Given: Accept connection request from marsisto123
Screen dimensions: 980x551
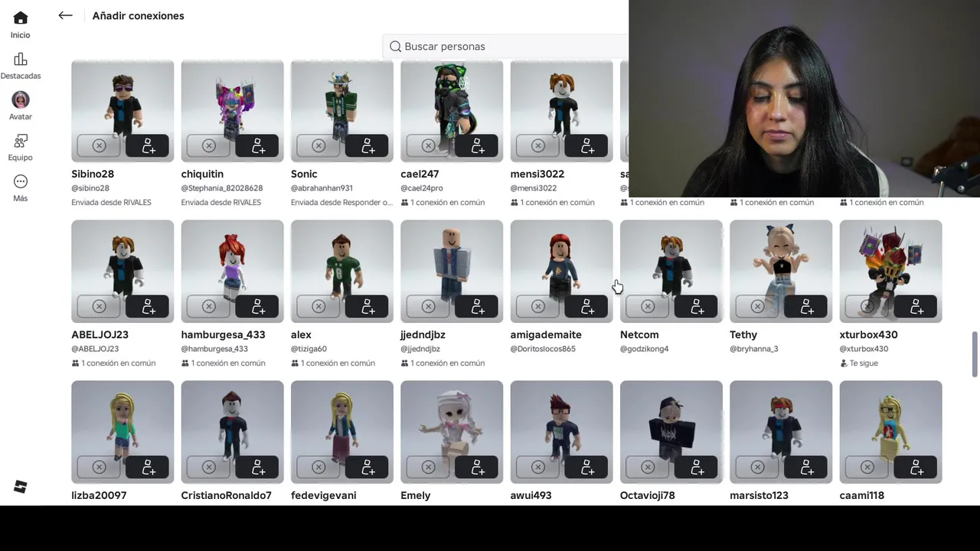Looking at the screenshot, I should tap(805, 467).
